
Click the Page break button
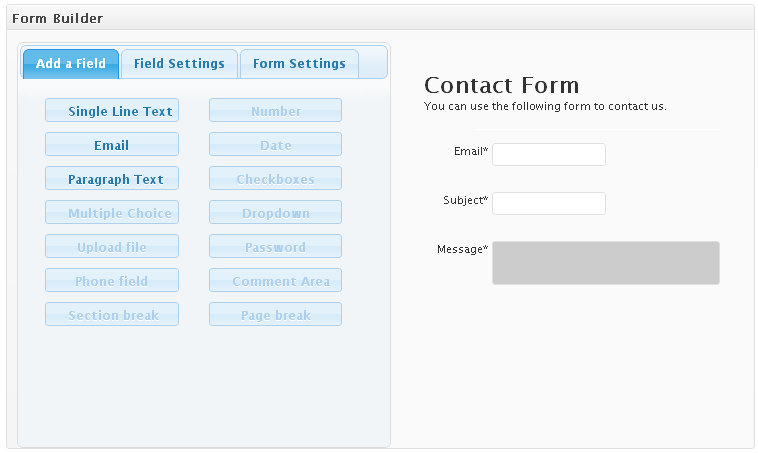point(275,315)
